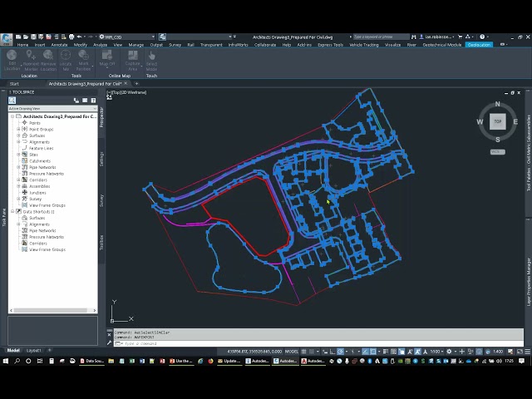Click the Save icon in quick access toolbar

pyautogui.click(x=33, y=37)
